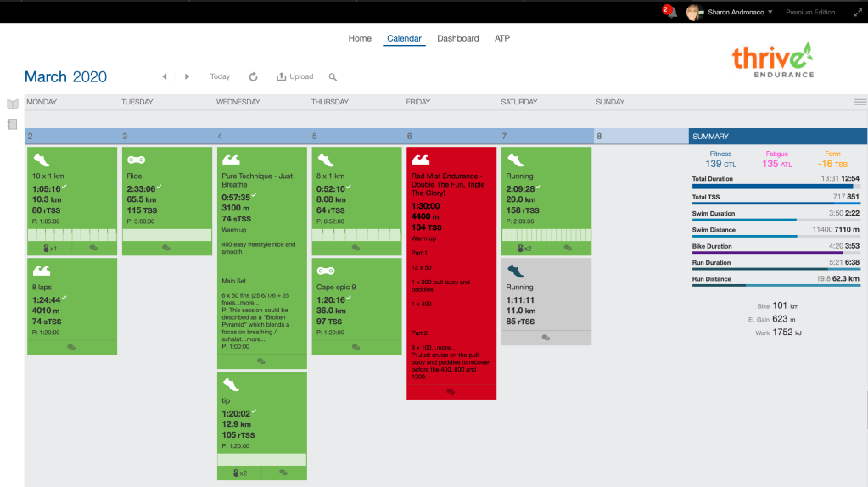This screenshot has width=868, height=487.
Task: Switch to the Dashboard tab
Action: [457, 38]
